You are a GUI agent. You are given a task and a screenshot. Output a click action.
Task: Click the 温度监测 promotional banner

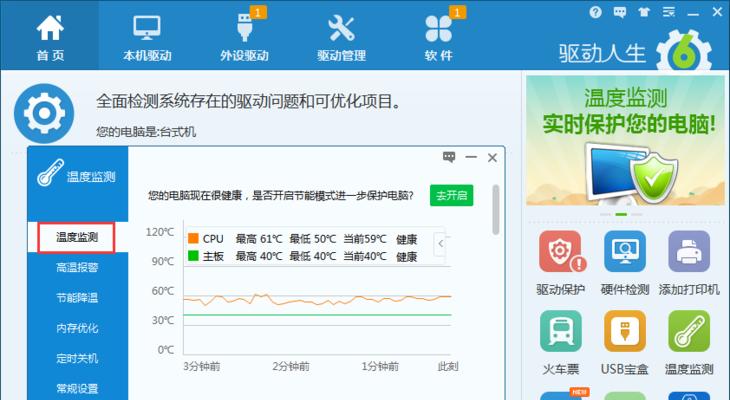tap(625, 140)
